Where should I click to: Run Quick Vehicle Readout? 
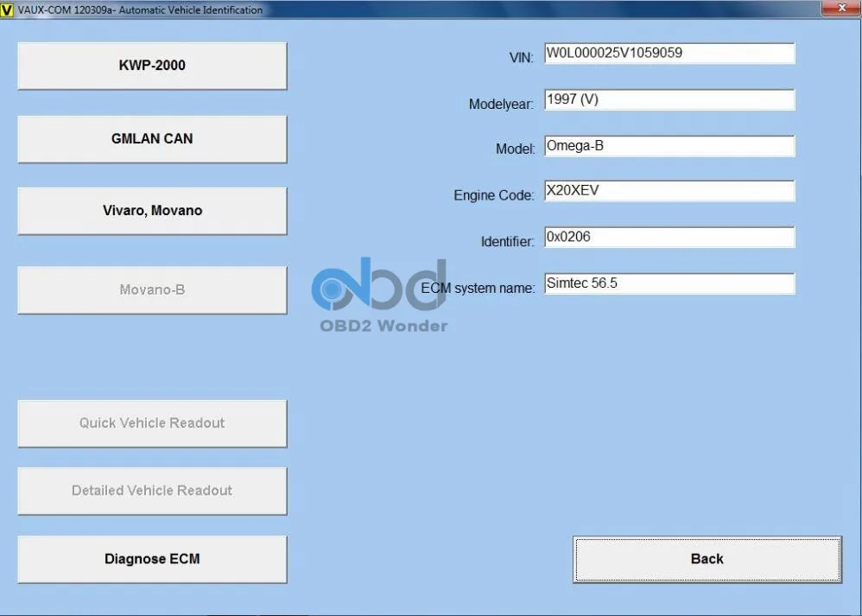click(152, 423)
